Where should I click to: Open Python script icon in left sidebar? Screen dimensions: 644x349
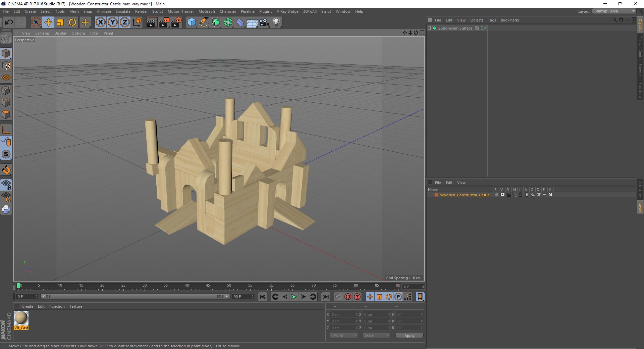pyautogui.click(x=6, y=209)
